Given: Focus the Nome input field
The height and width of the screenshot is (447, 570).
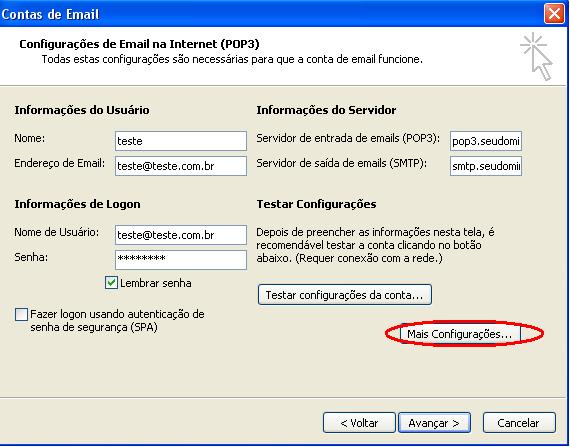Looking at the screenshot, I should coord(181,141).
